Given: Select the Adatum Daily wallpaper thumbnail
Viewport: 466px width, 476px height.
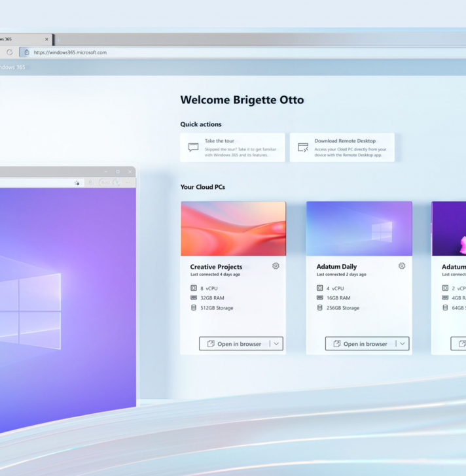Looking at the screenshot, I should (359, 229).
